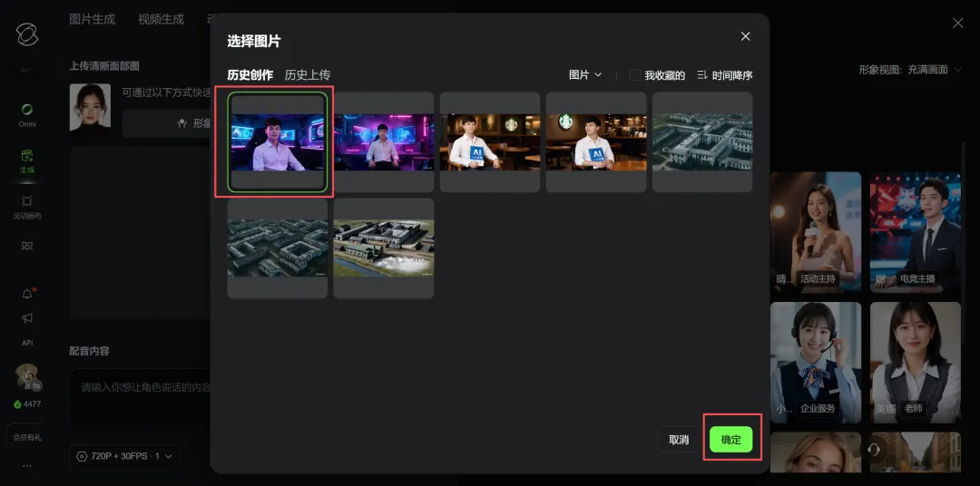The width and height of the screenshot is (980, 486).
Task: Click 取消 to cancel selection
Action: [679, 440]
